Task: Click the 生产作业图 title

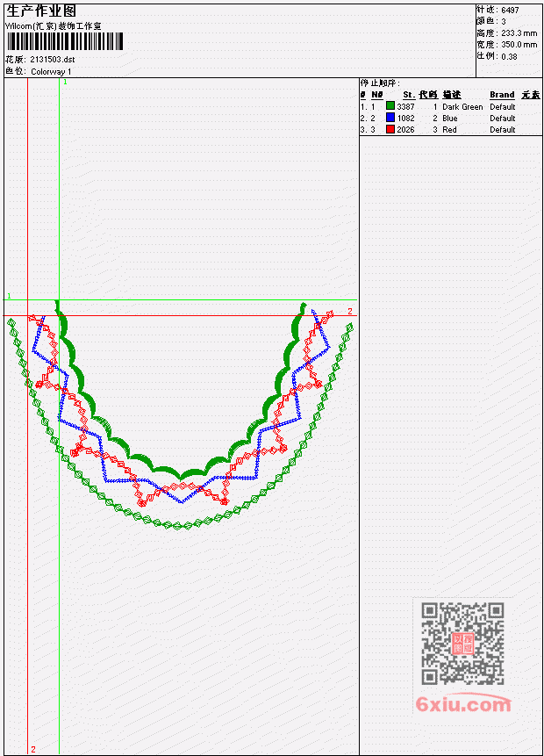Action: (41, 11)
